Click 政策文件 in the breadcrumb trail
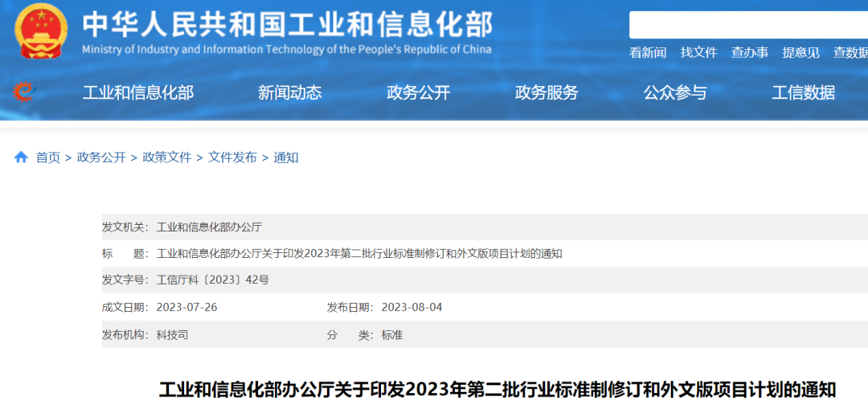 click(x=167, y=157)
